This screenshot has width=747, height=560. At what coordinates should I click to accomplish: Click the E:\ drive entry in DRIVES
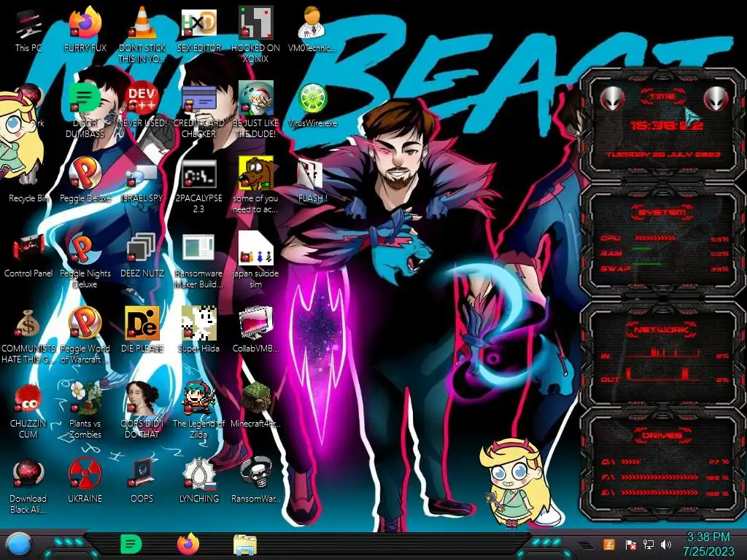tap(665, 493)
